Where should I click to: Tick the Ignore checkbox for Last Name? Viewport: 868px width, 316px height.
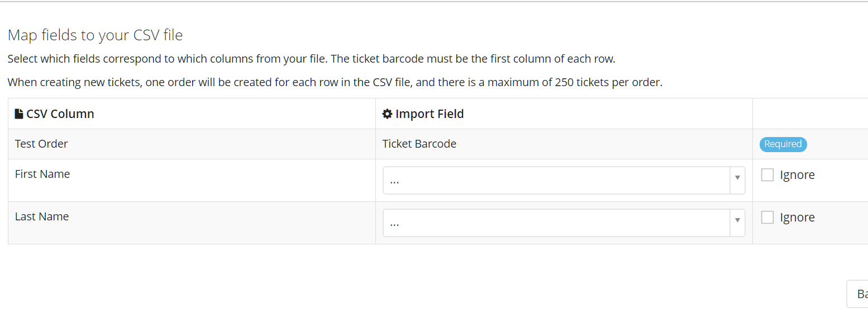[767, 218]
